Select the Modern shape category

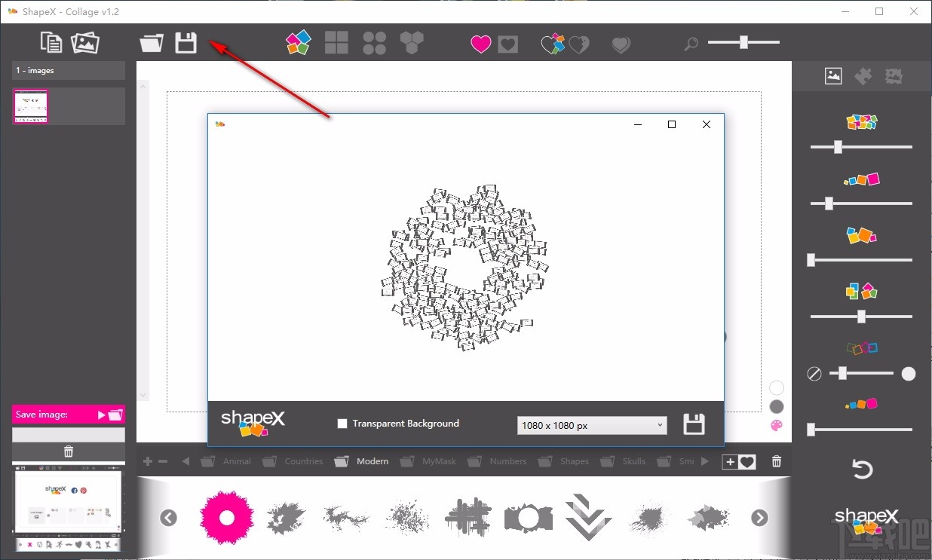pyautogui.click(x=372, y=461)
